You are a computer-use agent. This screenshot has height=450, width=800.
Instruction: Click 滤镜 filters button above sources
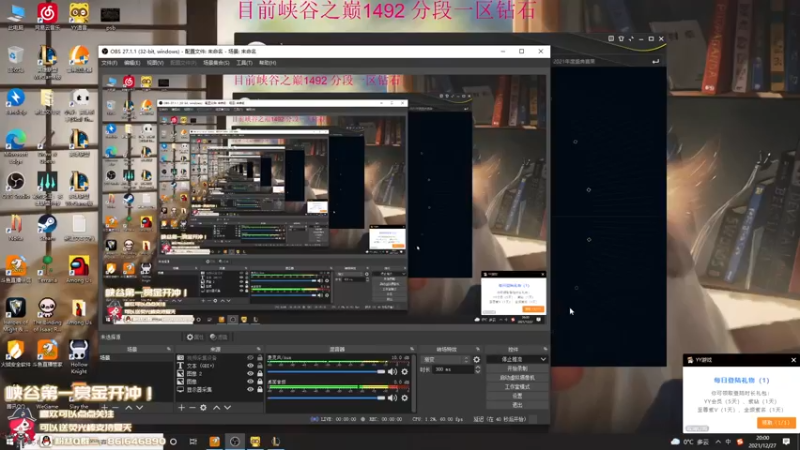tap(219, 337)
